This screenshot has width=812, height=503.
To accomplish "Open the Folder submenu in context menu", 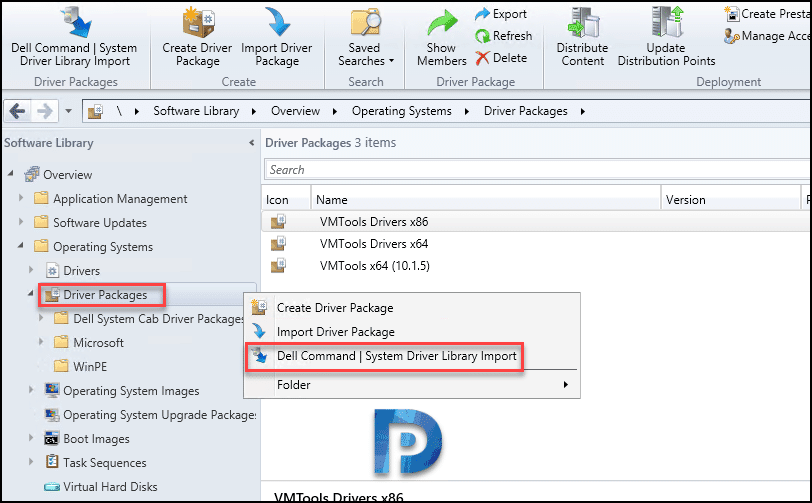I will click(x=412, y=384).
